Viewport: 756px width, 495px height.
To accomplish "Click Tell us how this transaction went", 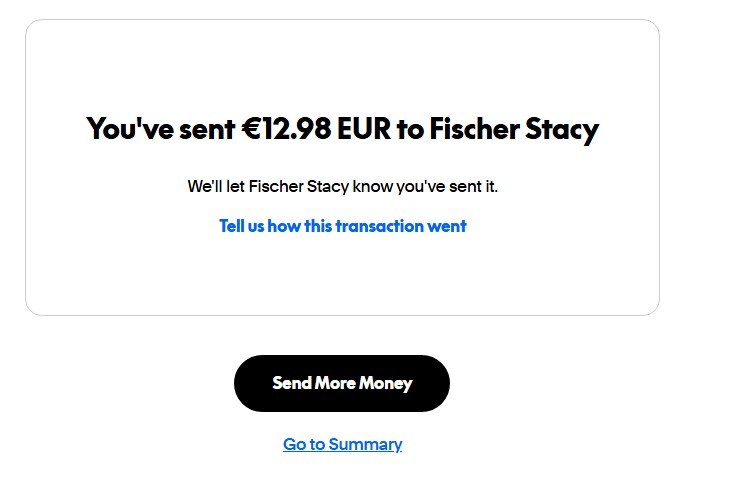I will (x=342, y=226).
